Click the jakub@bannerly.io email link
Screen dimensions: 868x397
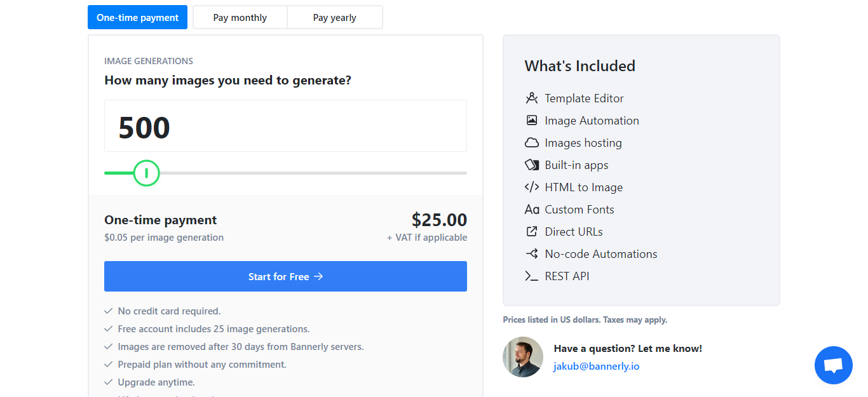click(597, 367)
